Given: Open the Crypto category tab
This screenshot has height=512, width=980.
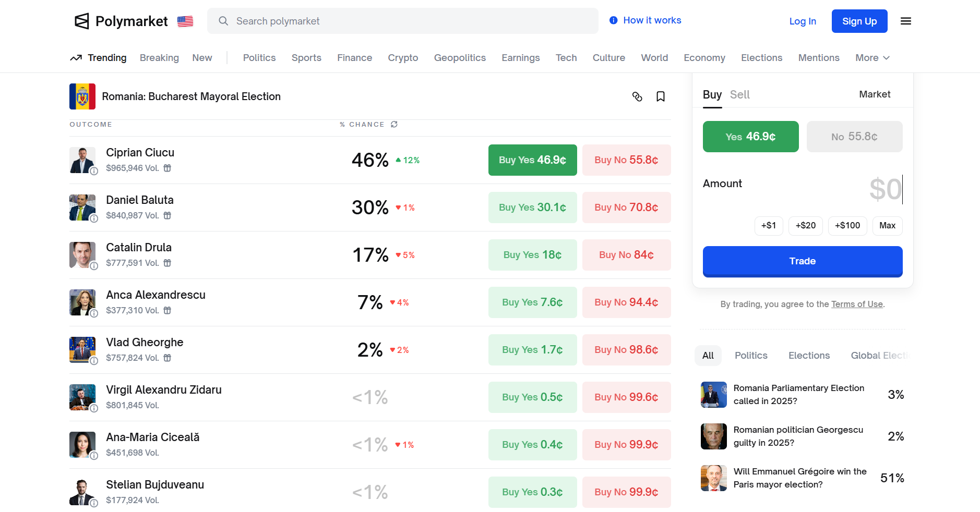Looking at the screenshot, I should pyautogui.click(x=403, y=58).
